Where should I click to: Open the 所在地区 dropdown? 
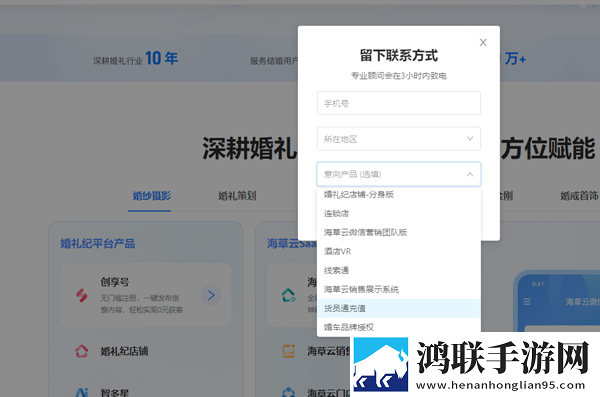pyautogui.click(x=399, y=139)
